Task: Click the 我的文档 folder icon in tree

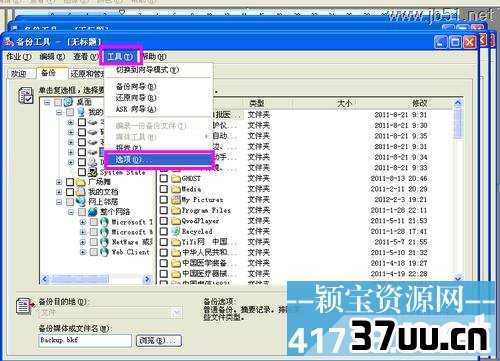Action: (81, 192)
